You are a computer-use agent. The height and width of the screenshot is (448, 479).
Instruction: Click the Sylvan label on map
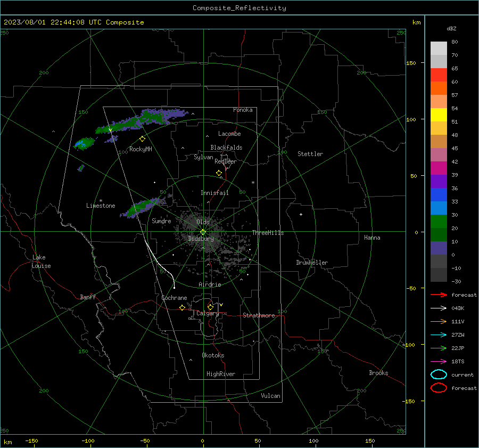pos(203,157)
